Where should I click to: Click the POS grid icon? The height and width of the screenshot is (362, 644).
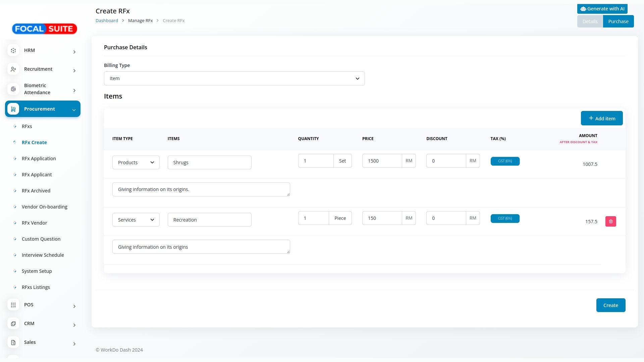[13, 305]
